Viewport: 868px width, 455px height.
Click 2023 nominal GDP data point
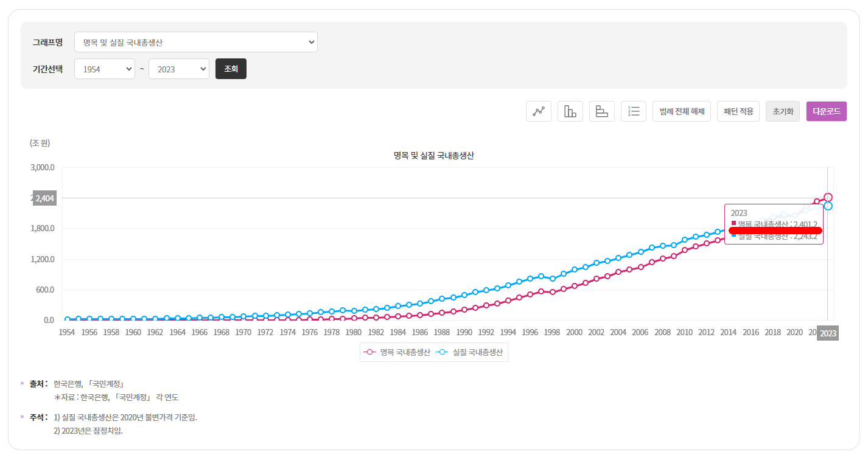pos(828,197)
